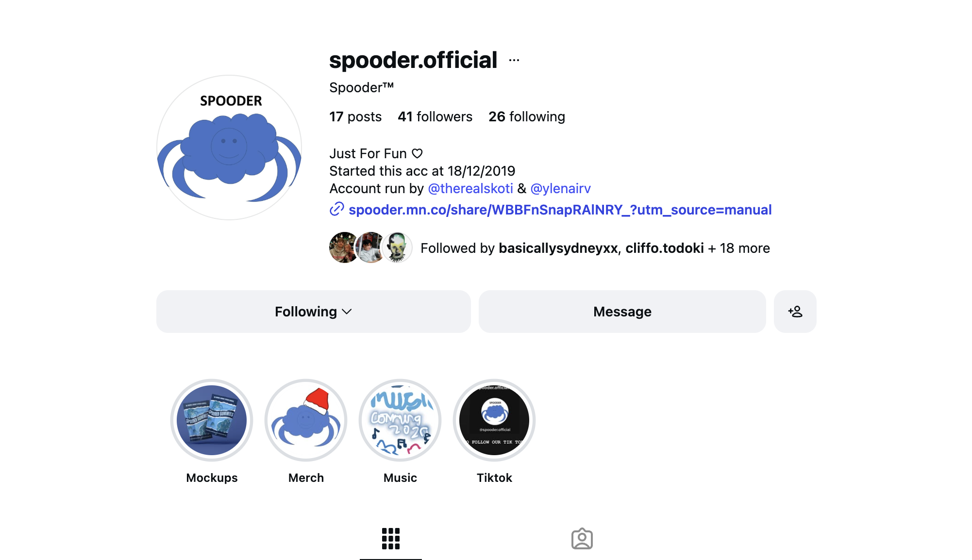Switch to the posts grid tab

coord(391,539)
